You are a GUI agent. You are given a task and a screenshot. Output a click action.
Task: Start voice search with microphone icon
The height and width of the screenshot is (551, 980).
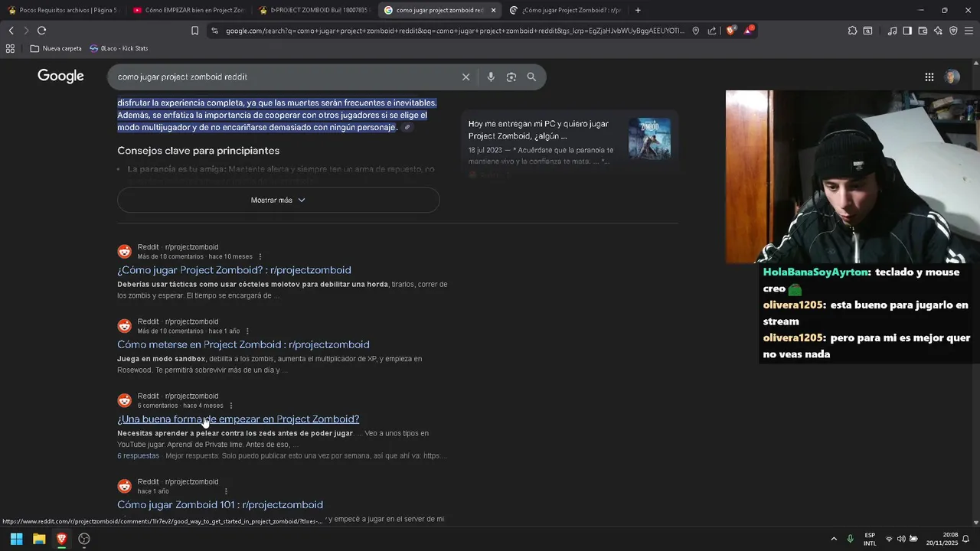click(491, 77)
